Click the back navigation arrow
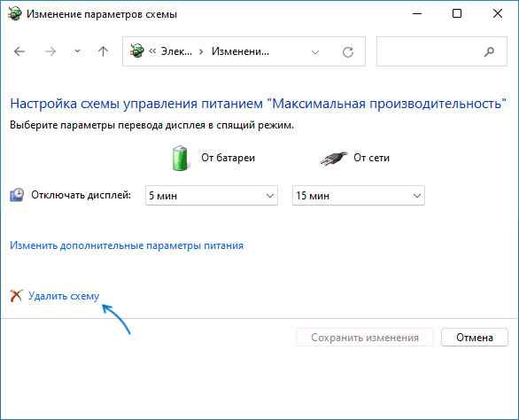Viewport: 519px width, 420px height. pyautogui.click(x=19, y=51)
